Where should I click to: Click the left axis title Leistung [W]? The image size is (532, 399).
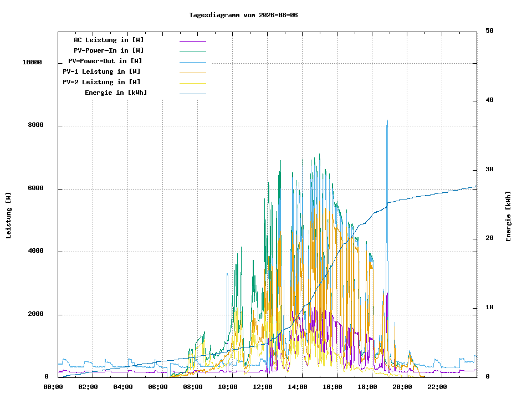click(x=8, y=216)
